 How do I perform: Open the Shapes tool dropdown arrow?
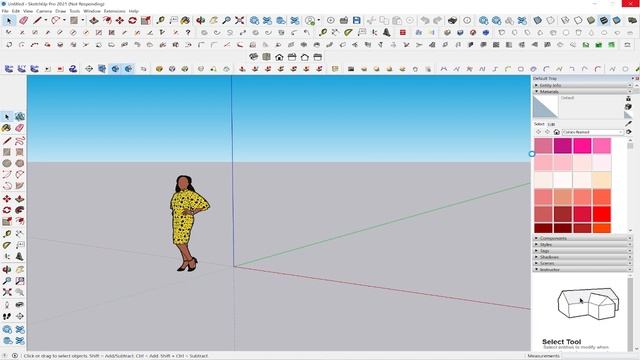point(82,20)
